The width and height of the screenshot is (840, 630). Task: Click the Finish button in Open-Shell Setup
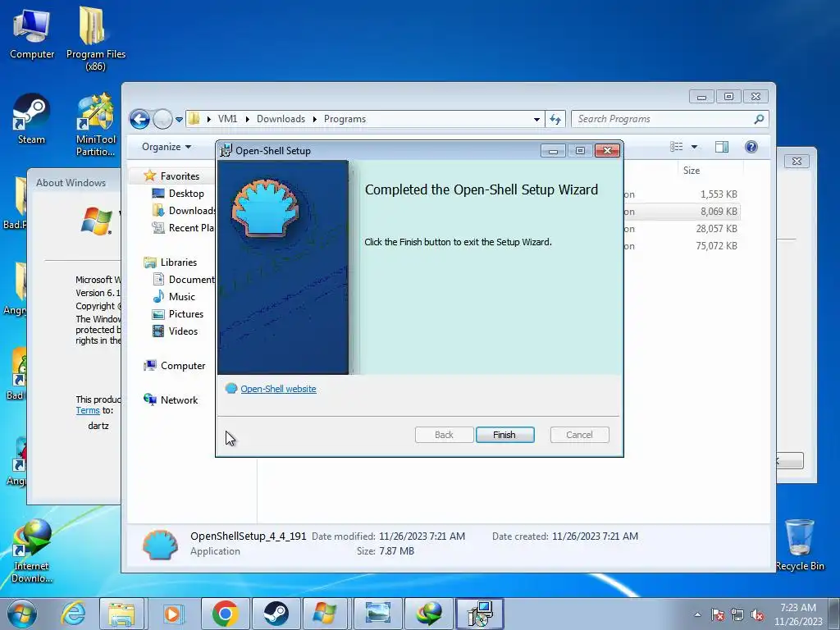tap(504, 435)
